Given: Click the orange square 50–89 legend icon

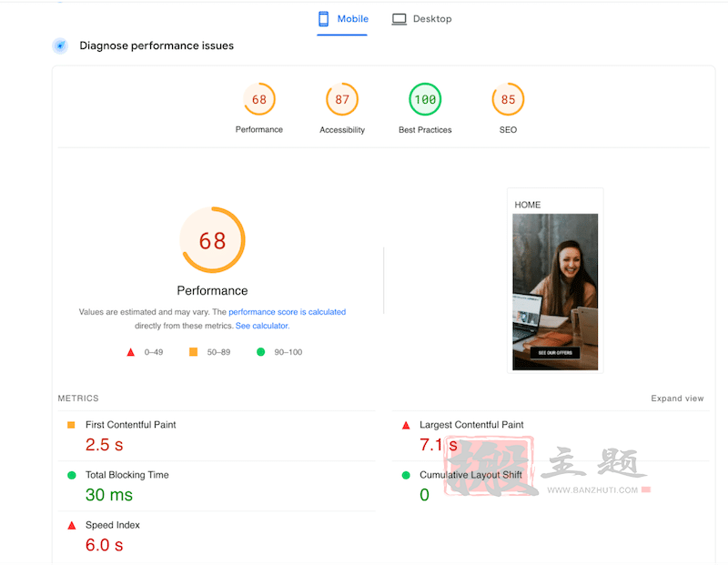Looking at the screenshot, I should click(x=193, y=352).
